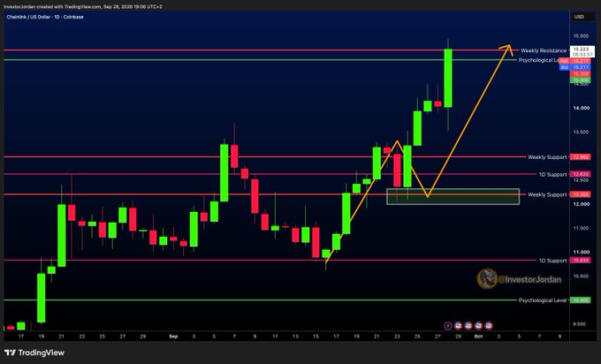Image resolution: width=601 pixels, height=364 pixels.
Task: Click the '17' date before Sep
Action: pyautogui.click(x=21, y=337)
